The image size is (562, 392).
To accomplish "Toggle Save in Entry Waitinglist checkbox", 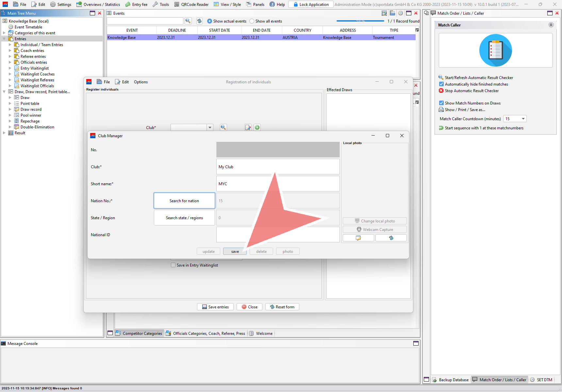I will [x=173, y=265].
